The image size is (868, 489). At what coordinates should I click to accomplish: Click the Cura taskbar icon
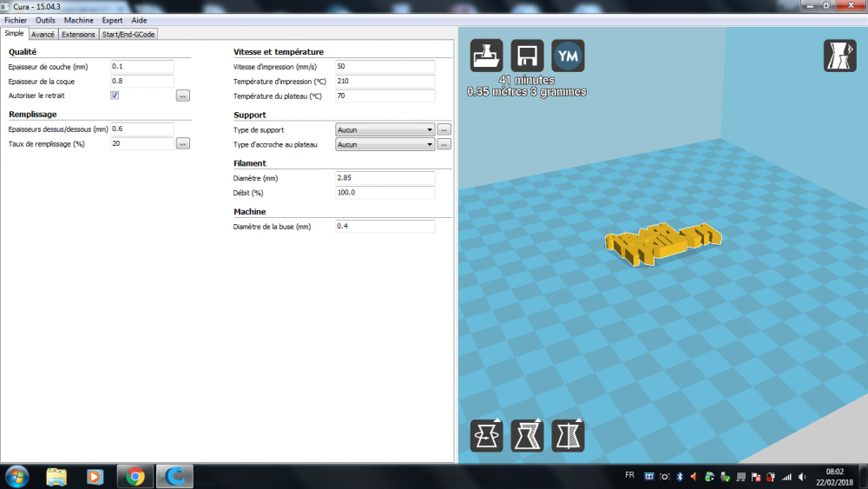[x=175, y=476]
